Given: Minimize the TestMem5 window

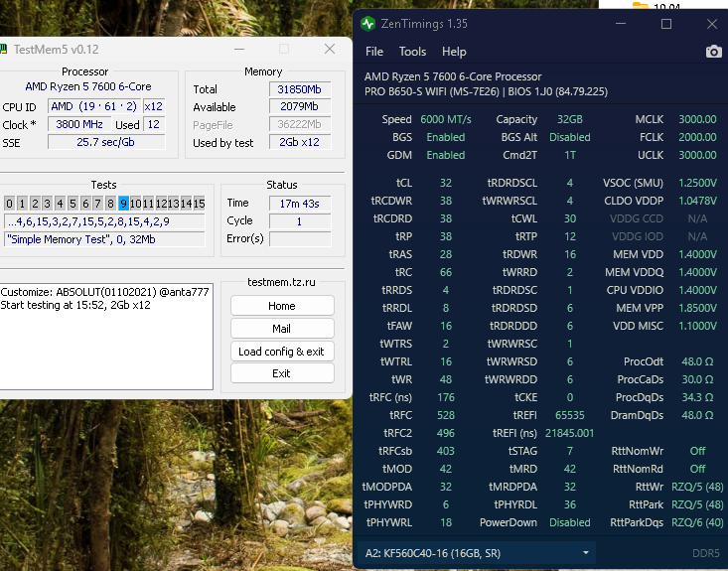Looking at the screenshot, I should (238, 50).
